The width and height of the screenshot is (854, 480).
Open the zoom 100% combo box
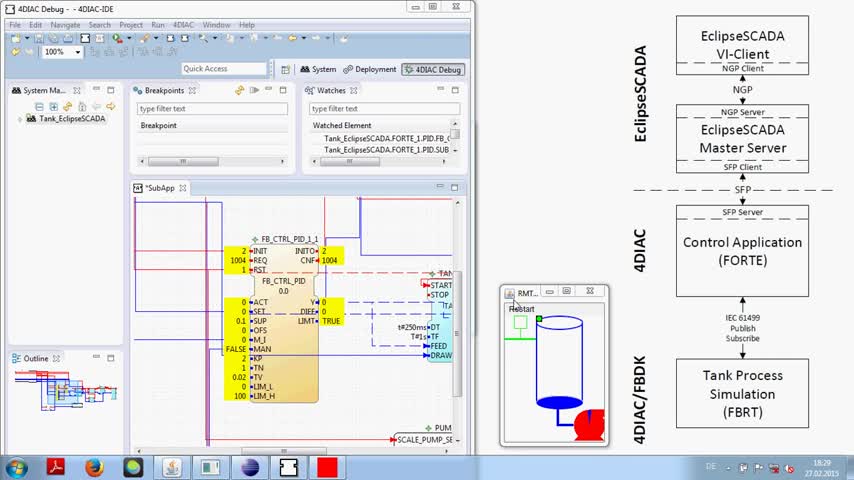[63, 52]
